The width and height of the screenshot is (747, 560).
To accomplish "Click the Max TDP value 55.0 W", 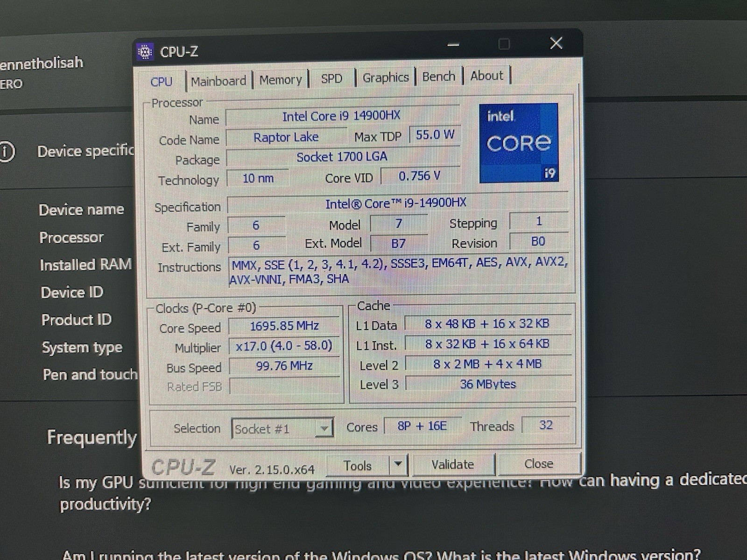I will pos(435,135).
